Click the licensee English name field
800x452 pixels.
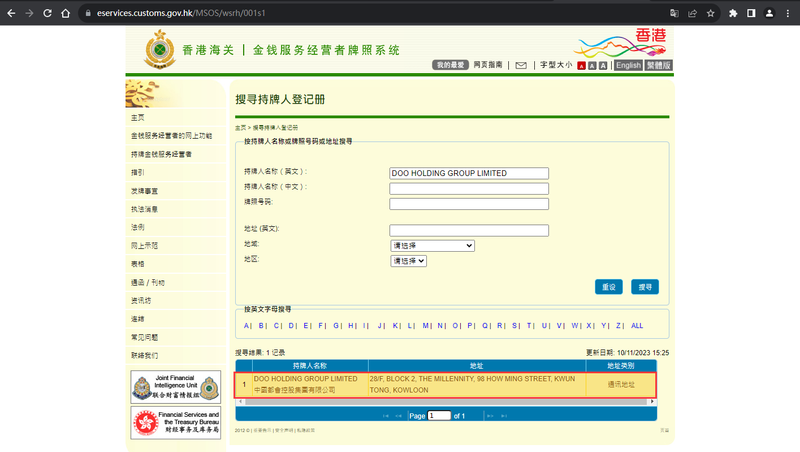469,173
